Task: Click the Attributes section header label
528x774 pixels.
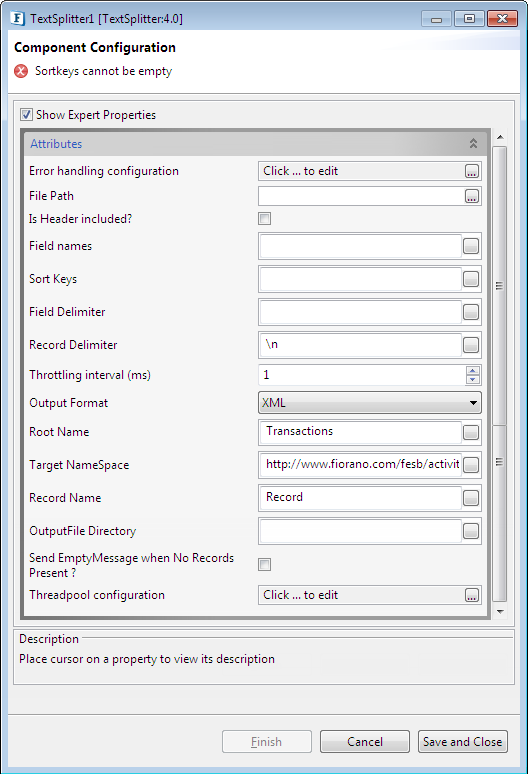Action: tap(56, 144)
